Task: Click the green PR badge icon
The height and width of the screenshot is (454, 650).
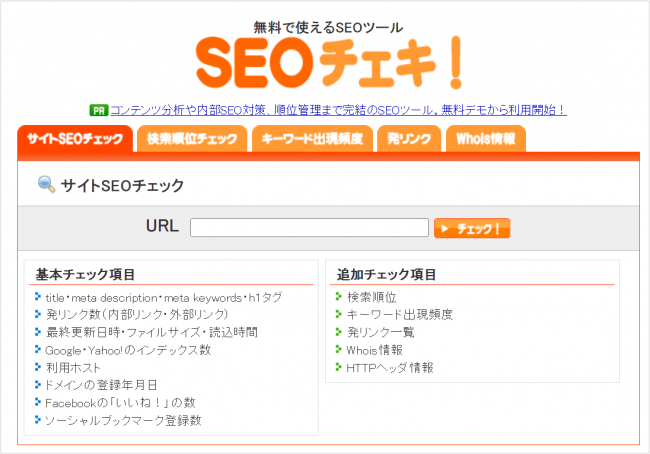Action: click(x=98, y=110)
